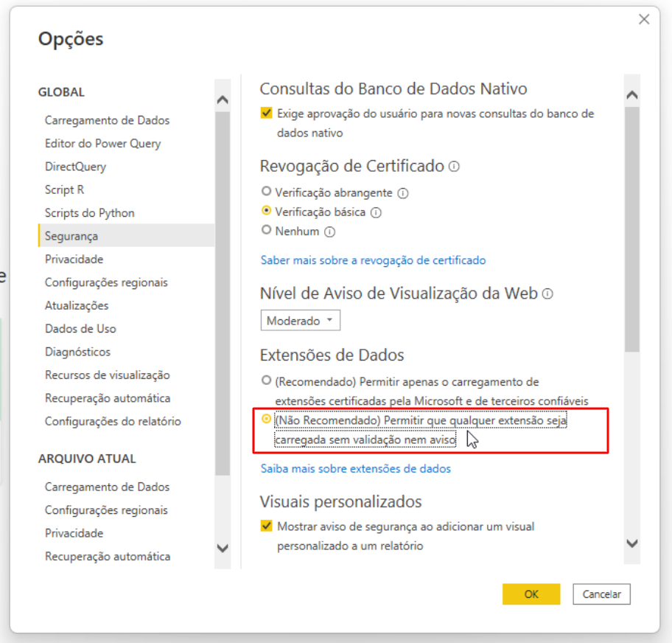Toggle custom visual security warning checkbox
Viewport: 672px width, 643px height.
point(266,526)
